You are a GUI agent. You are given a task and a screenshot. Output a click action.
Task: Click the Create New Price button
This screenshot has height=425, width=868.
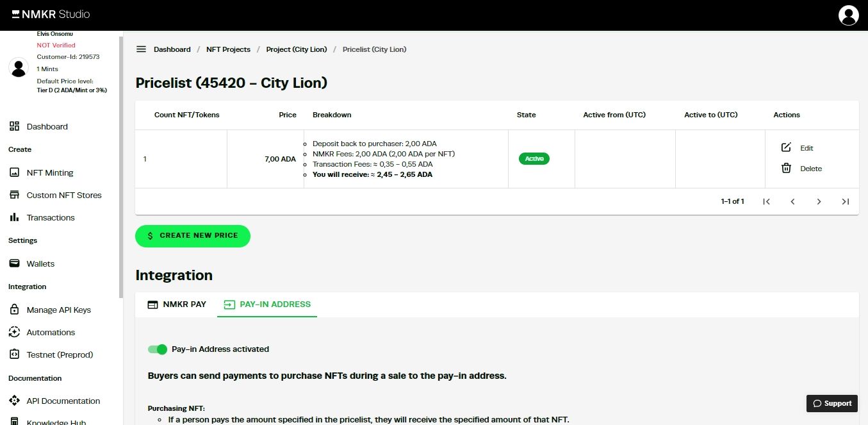click(193, 236)
